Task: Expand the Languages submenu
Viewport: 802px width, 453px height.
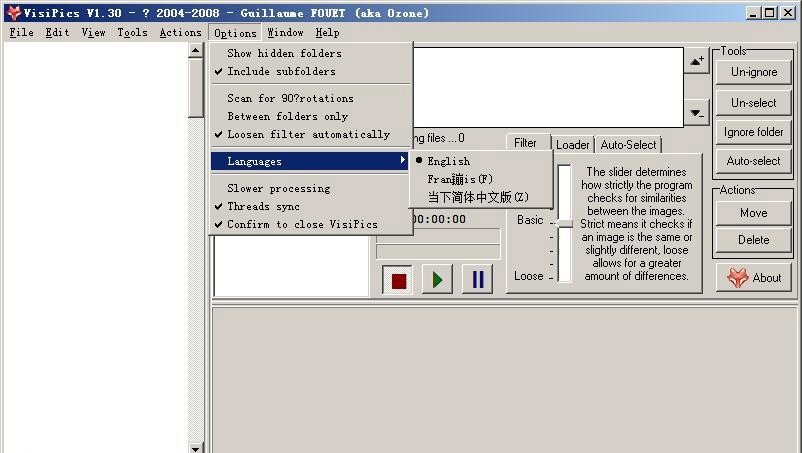Action: (x=310, y=161)
